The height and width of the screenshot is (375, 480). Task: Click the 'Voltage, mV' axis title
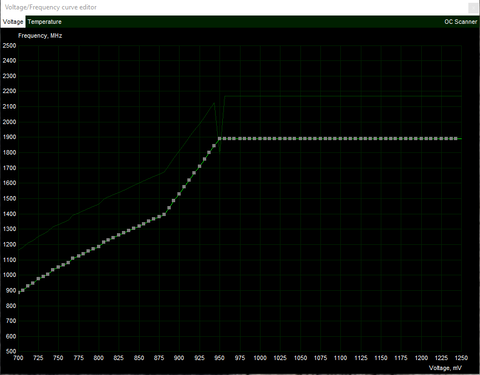pyautogui.click(x=445, y=368)
